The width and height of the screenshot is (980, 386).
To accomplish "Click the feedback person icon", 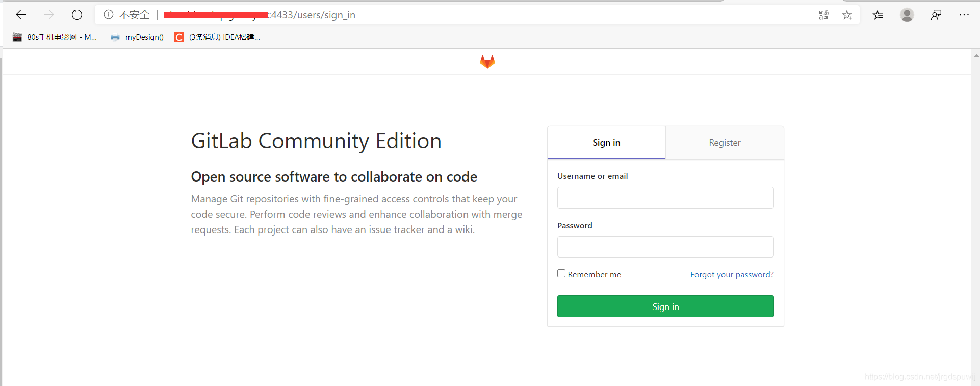I will click(x=936, y=15).
